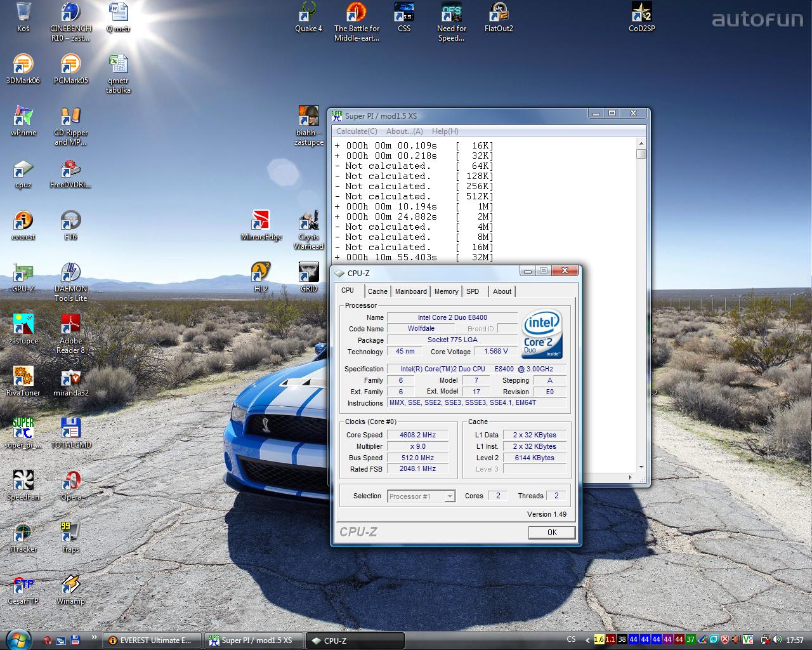Image resolution: width=812 pixels, height=650 pixels.
Task: Open RivaTuner desktop shortcut
Action: [23, 381]
